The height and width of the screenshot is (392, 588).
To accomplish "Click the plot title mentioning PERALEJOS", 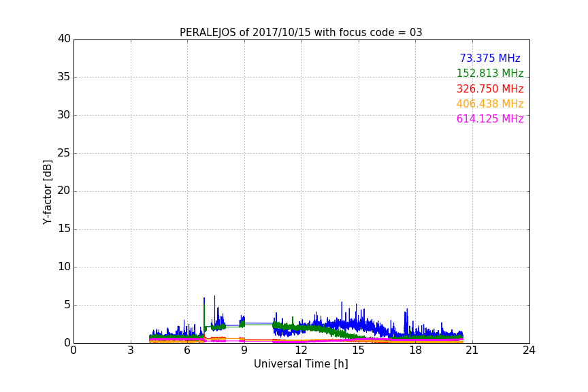I will [301, 33].
